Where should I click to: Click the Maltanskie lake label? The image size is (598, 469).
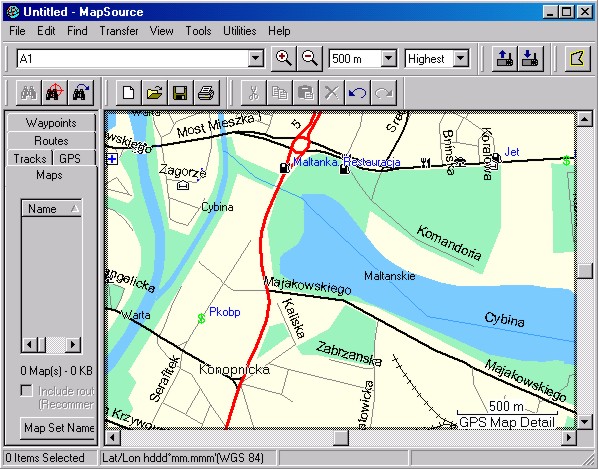coord(389,276)
